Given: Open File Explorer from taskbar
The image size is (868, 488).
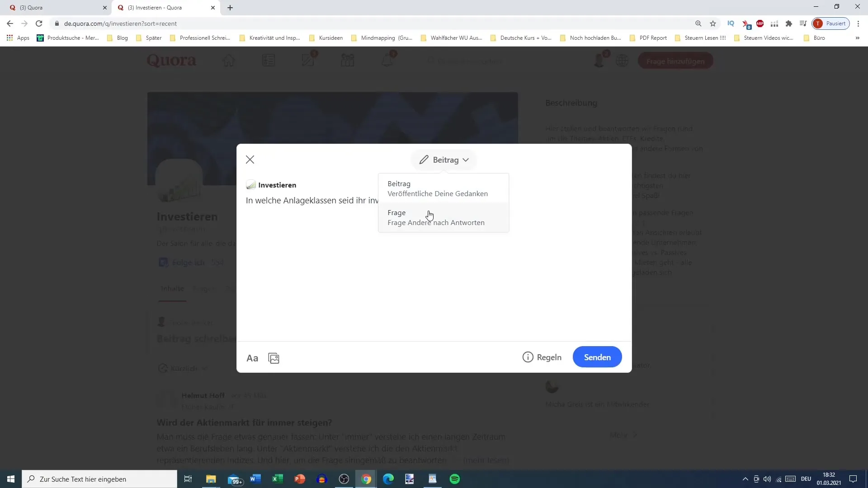Looking at the screenshot, I should tap(211, 479).
